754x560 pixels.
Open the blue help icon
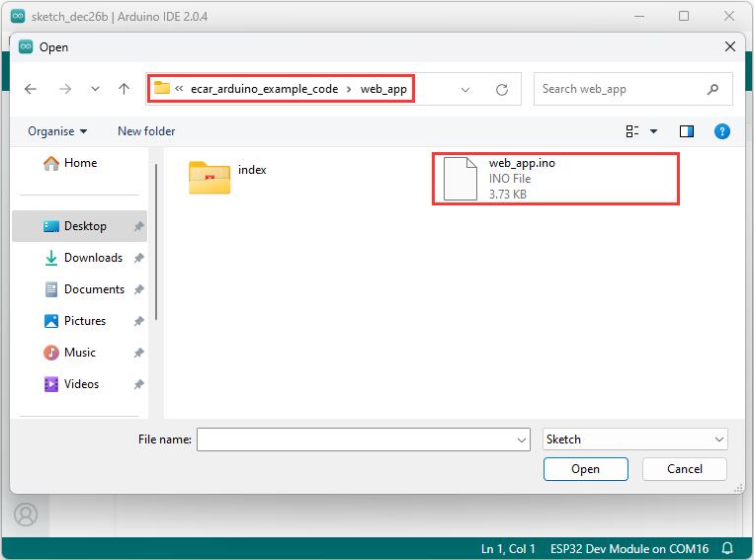[x=721, y=131]
